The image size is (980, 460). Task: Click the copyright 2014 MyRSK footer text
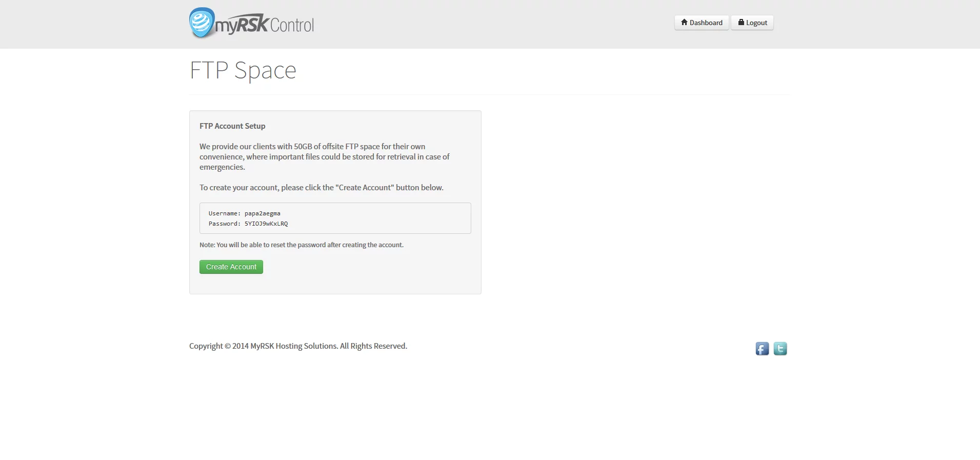298,346
